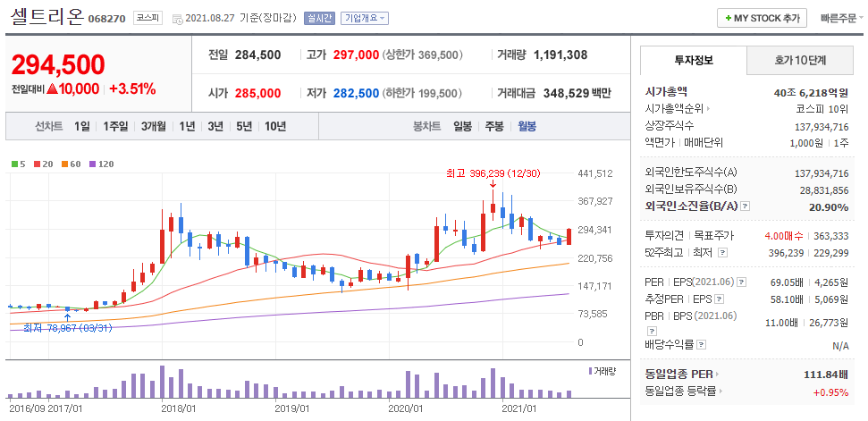868x421 pixels.
Task: Click the target price 363,333
Action: coord(831,236)
